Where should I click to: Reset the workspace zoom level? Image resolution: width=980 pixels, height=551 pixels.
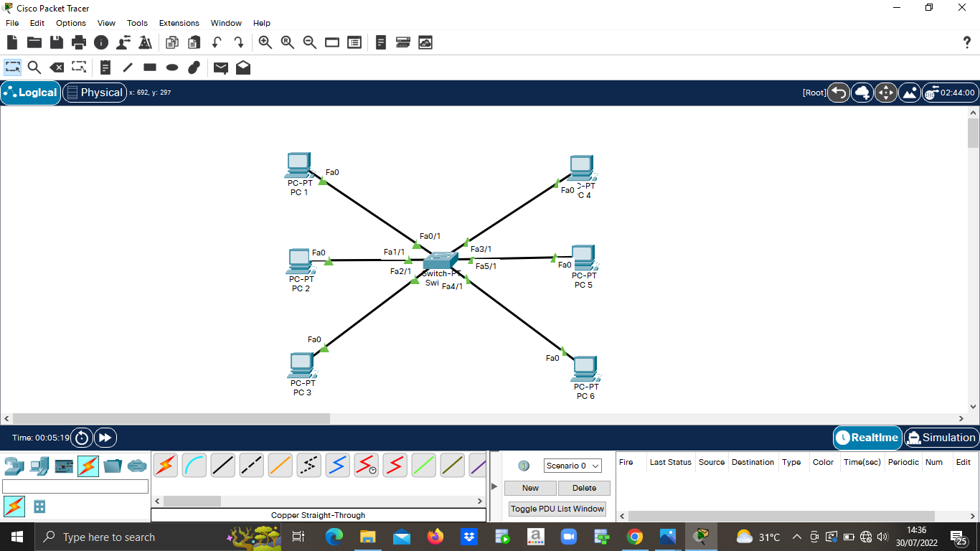click(288, 43)
